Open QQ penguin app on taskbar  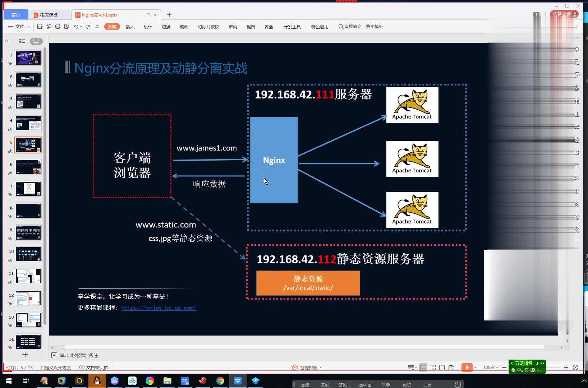point(97,381)
